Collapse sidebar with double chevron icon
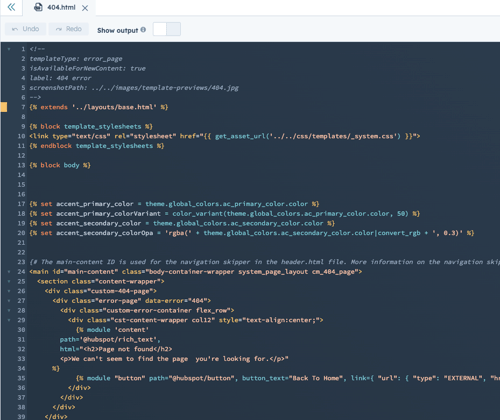 11,7
